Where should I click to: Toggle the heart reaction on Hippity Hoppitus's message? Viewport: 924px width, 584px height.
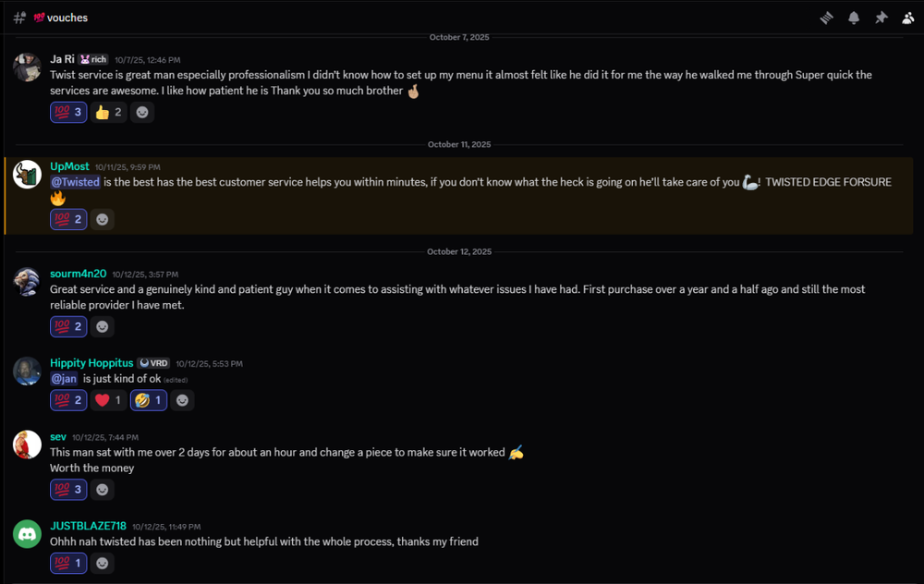coord(108,400)
